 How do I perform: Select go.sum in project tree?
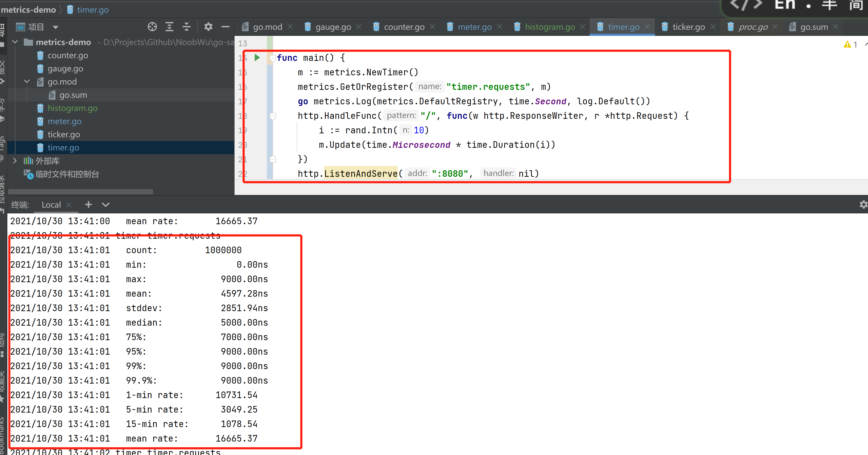coord(73,95)
